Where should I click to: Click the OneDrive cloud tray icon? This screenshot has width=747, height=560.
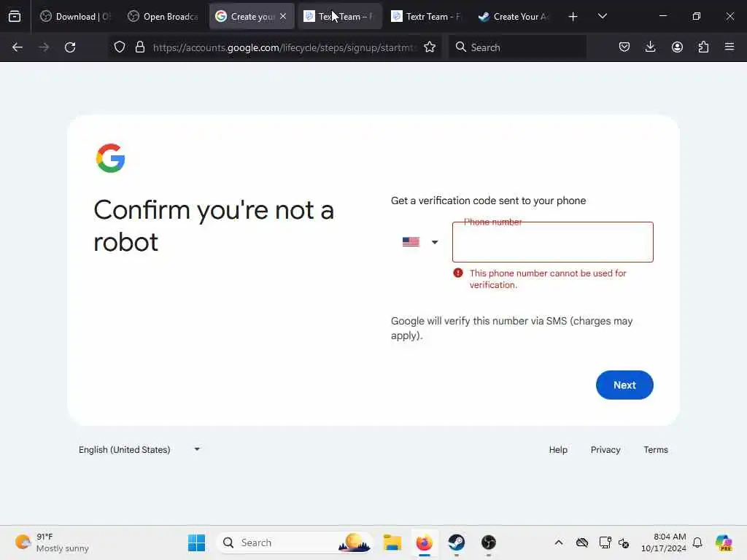tap(581, 542)
